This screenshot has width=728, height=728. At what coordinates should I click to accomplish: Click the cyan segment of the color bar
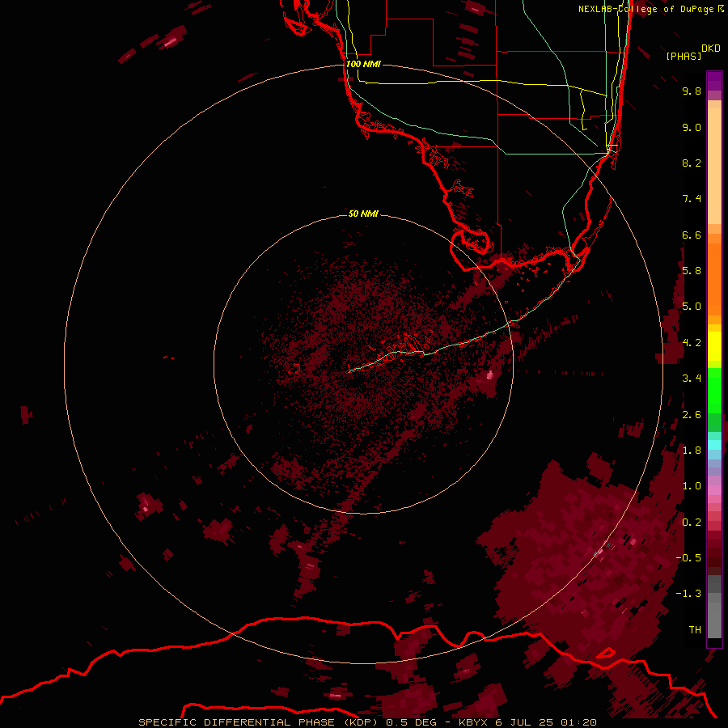click(x=714, y=444)
